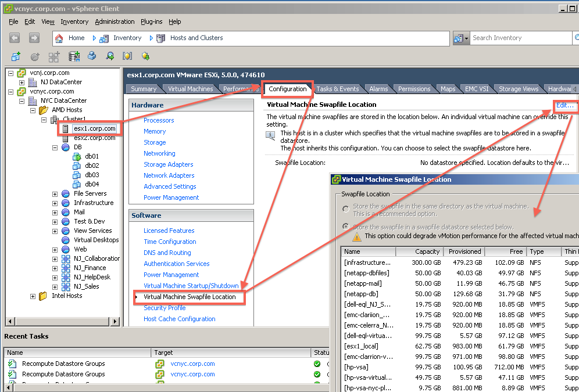Image resolution: width=579 pixels, height=392 pixels.
Task: Expand the Mail resource pool
Action: (x=55, y=213)
